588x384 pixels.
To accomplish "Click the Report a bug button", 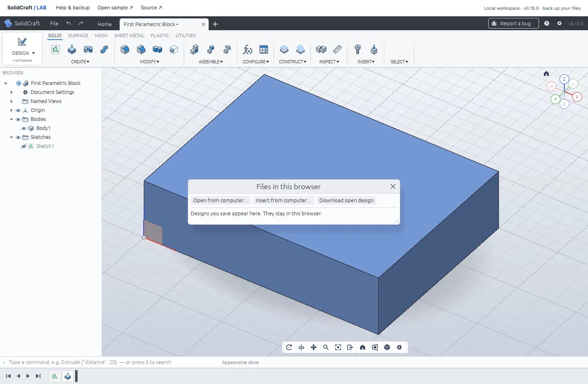I will (x=513, y=23).
